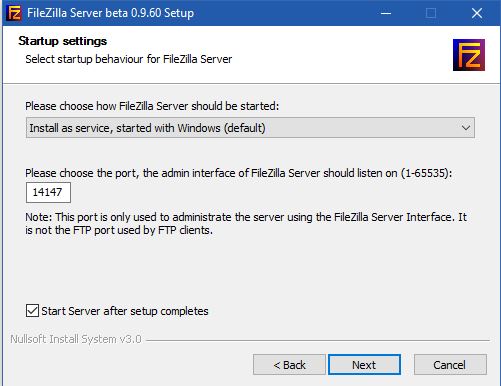Click the 'Start Server after setup completes' label

(x=125, y=311)
